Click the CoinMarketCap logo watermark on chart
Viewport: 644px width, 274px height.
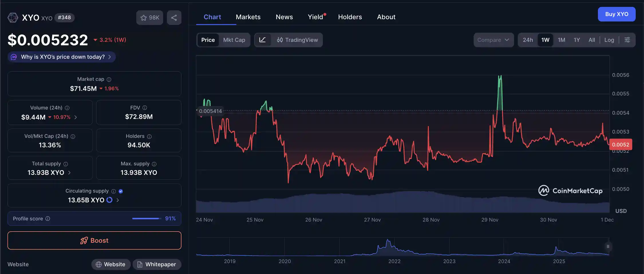[570, 190]
